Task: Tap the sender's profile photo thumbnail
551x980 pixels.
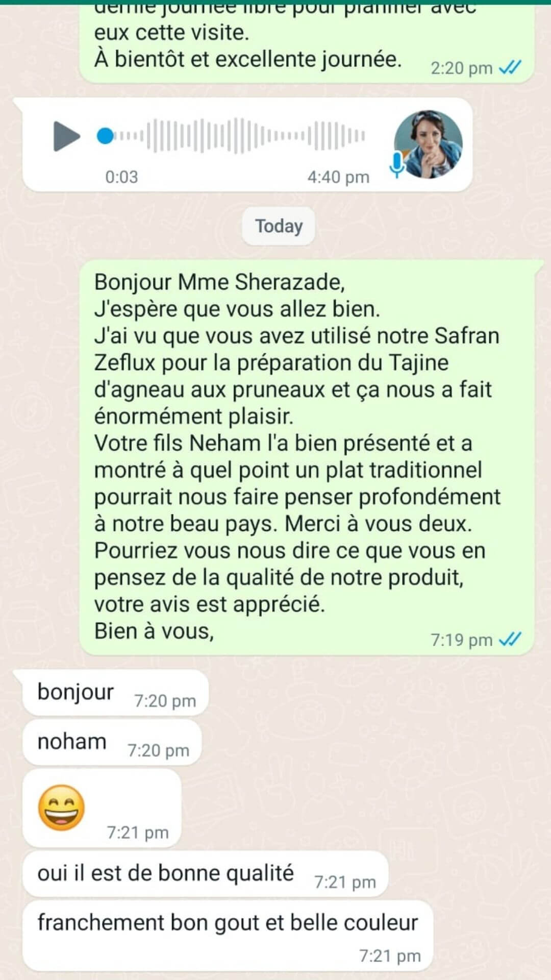Action: [x=428, y=144]
